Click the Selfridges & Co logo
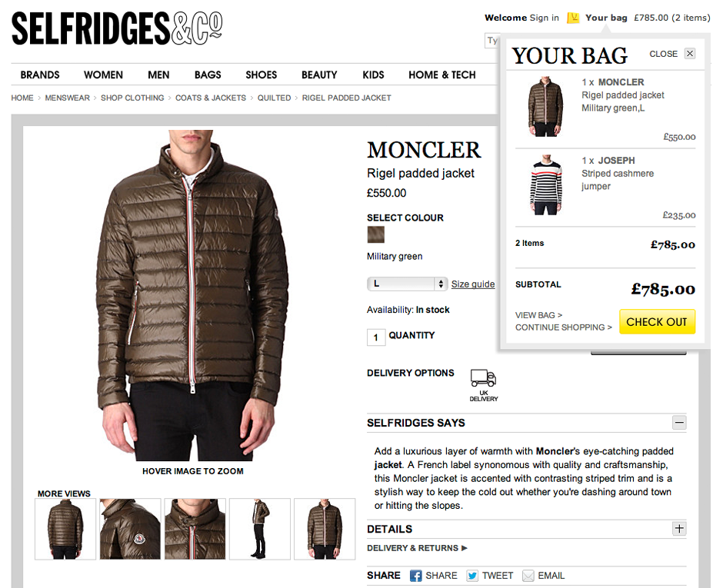 click(117, 28)
